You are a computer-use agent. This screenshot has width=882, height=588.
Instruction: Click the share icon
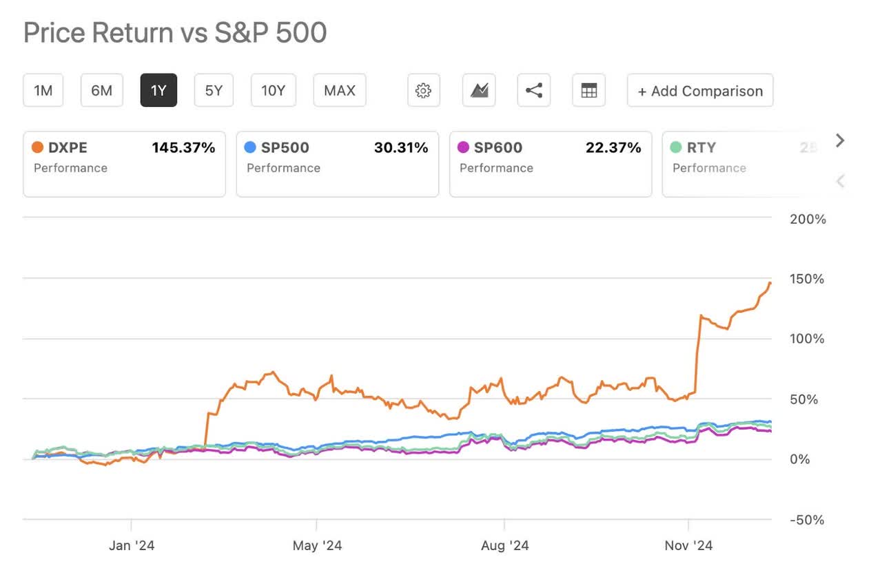(x=534, y=91)
